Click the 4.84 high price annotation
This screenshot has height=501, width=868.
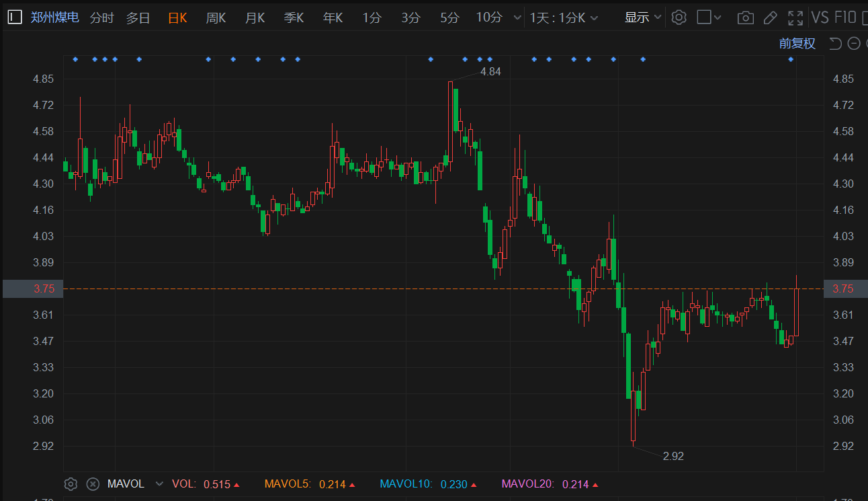(490, 71)
